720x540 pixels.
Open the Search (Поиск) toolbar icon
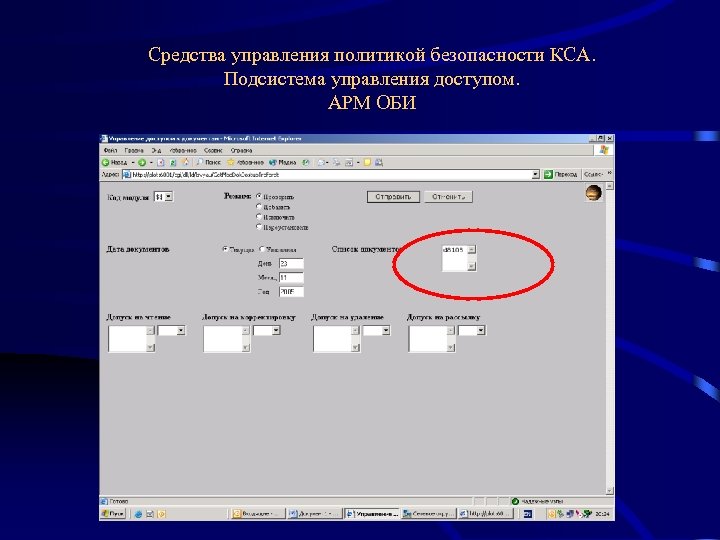coord(200,162)
